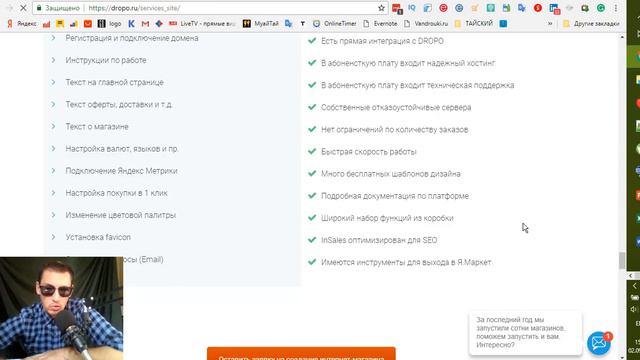640x360 pixels.
Task: Open the bold 'T' bookmark
Action: pyautogui.click(x=302, y=24)
